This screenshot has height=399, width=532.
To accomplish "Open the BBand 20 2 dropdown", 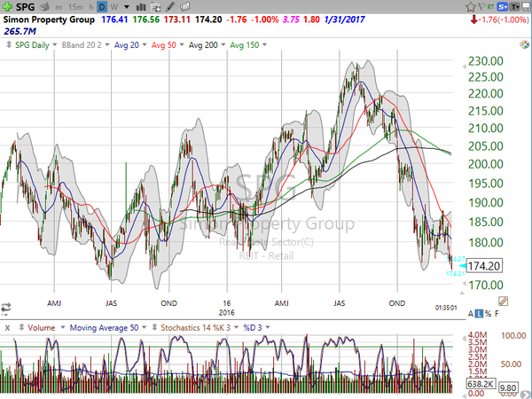I will (x=107, y=45).
